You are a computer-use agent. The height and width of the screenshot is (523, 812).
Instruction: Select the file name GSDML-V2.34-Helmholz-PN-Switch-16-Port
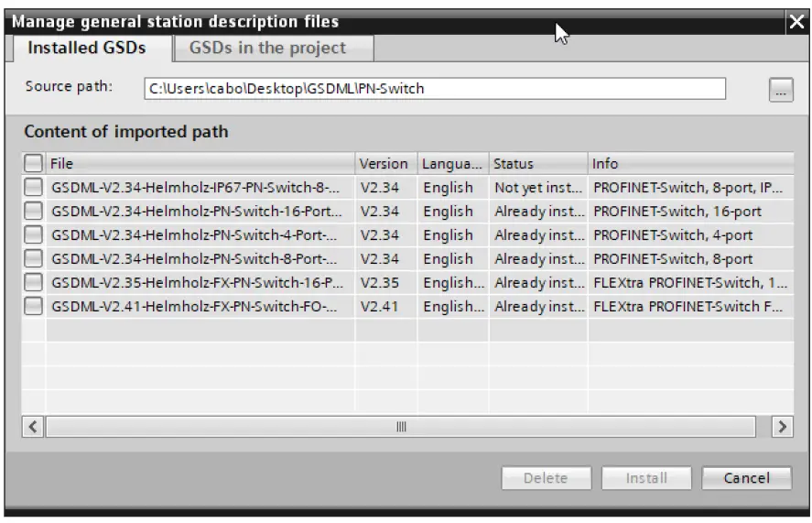tap(196, 211)
